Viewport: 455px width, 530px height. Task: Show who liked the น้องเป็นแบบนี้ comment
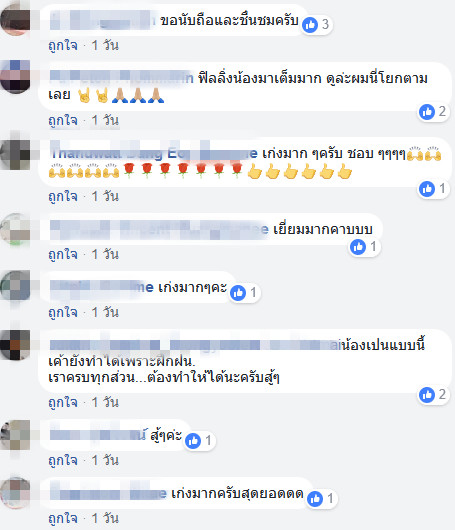pyautogui.click(x=433, y=395)
